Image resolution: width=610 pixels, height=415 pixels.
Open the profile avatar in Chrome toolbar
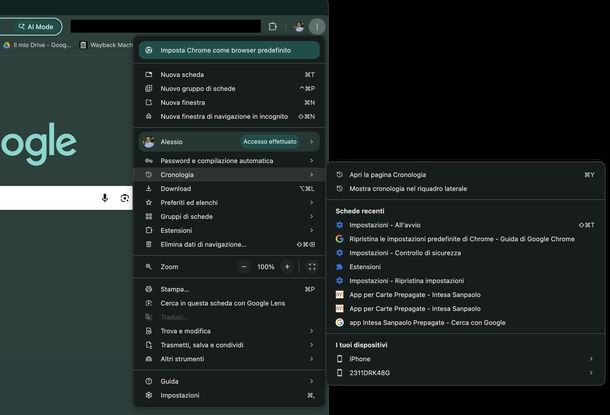pyautogui.click(x=299, y=26)
